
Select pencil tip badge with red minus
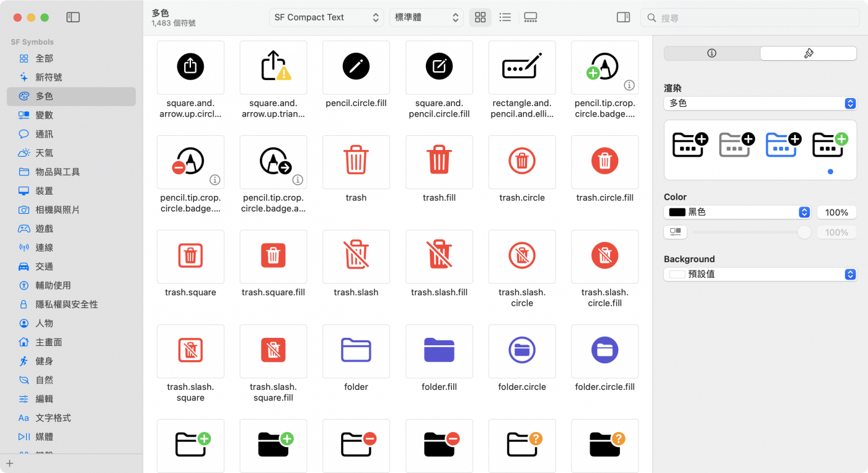click(x=190, y=162)
